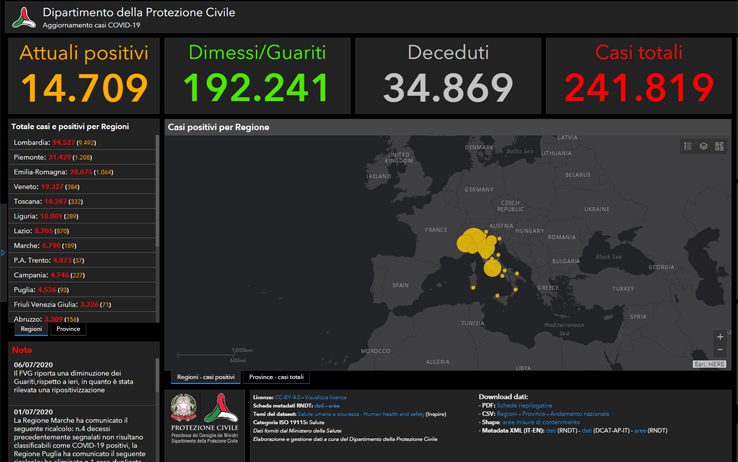Open the CC-BY-4.0 license link
The height and width of the screenshot is (462, 738).
pos(288,397)
